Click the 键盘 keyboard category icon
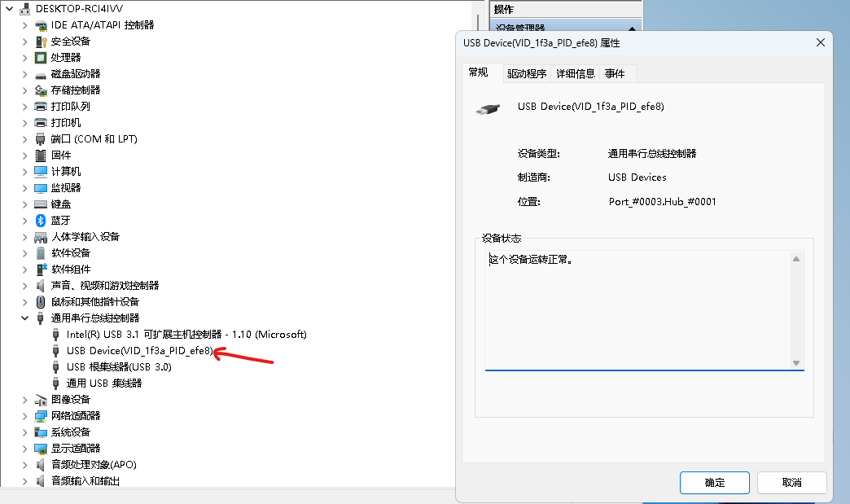Image resolution: width=850 pixels, height=504 pixels. tap(41, 204)
